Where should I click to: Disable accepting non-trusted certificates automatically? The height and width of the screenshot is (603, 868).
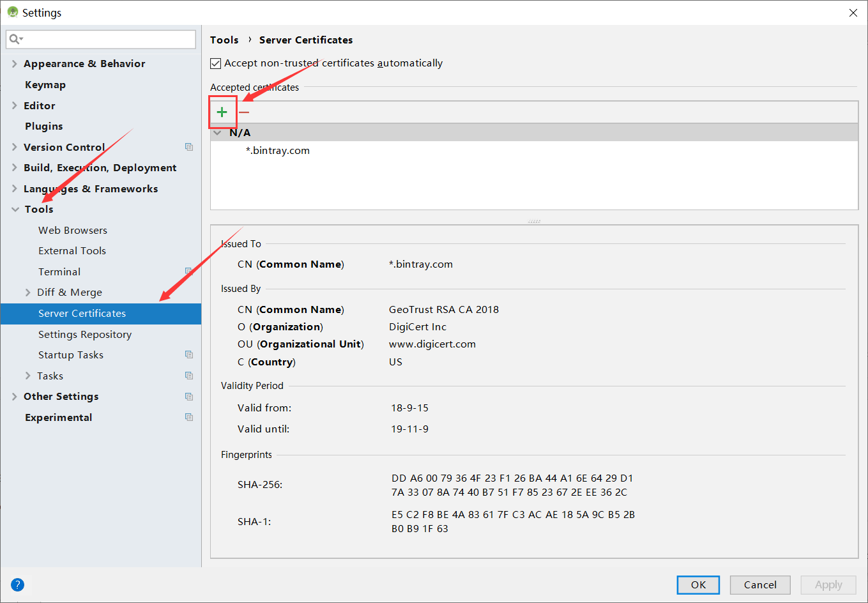pos(215,63)
